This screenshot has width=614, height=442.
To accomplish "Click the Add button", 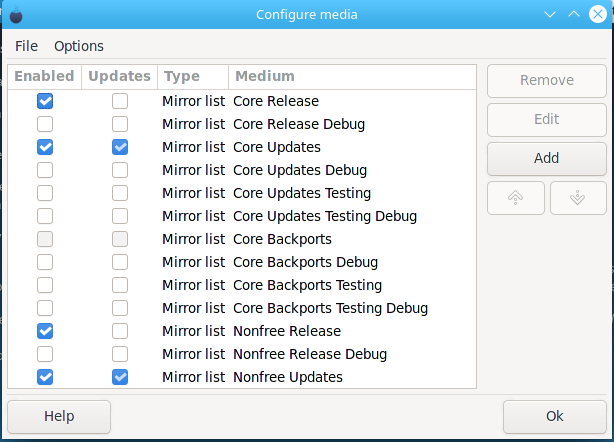I will [547, 159].
